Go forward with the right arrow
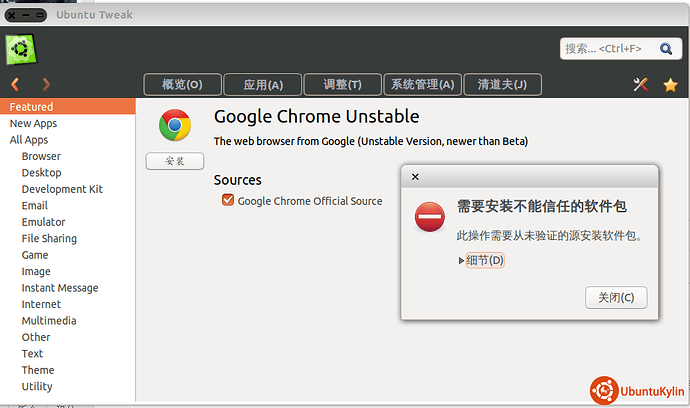This screenshot has height=408, width=690. pyautogui.click(x=46, y=84)
